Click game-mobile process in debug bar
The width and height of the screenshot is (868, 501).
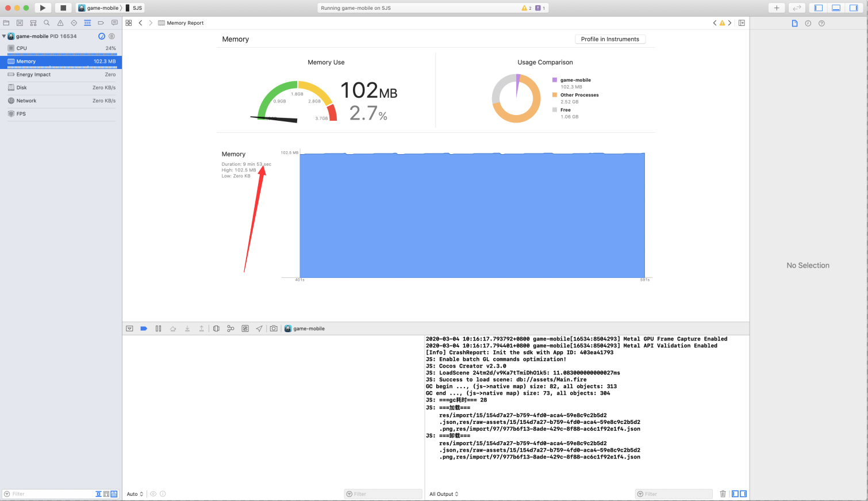305,328
